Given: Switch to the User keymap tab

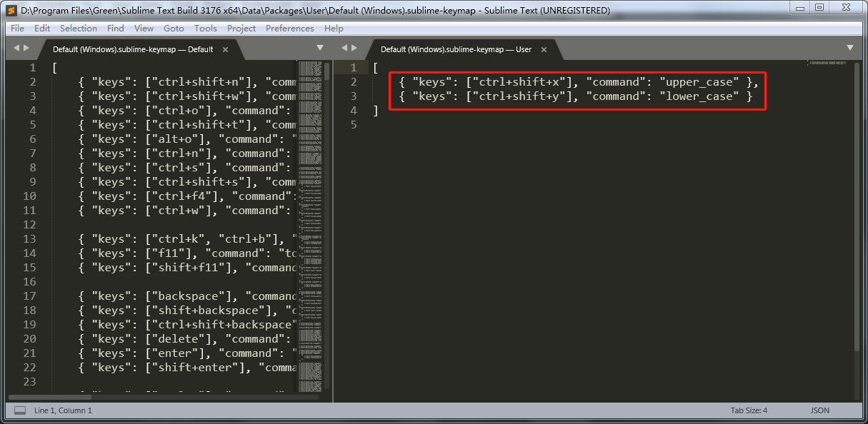Looking at the screenshot, I should 457,49.
